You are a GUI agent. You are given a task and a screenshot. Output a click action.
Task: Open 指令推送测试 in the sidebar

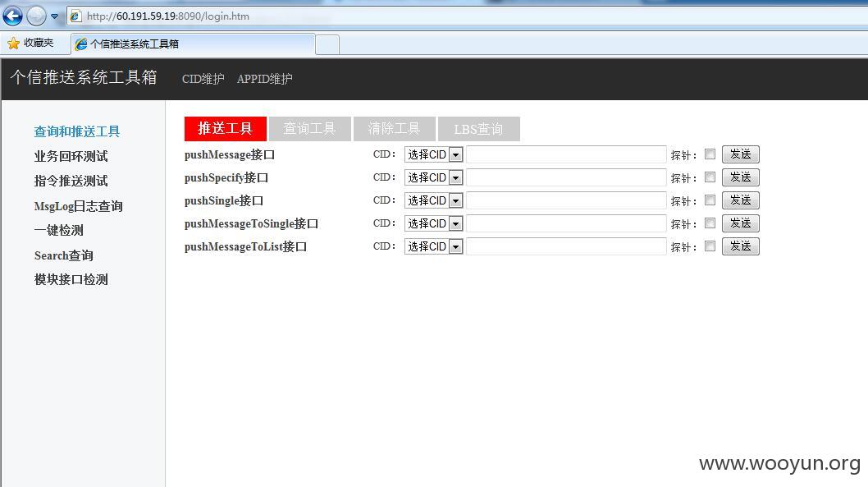71,181
